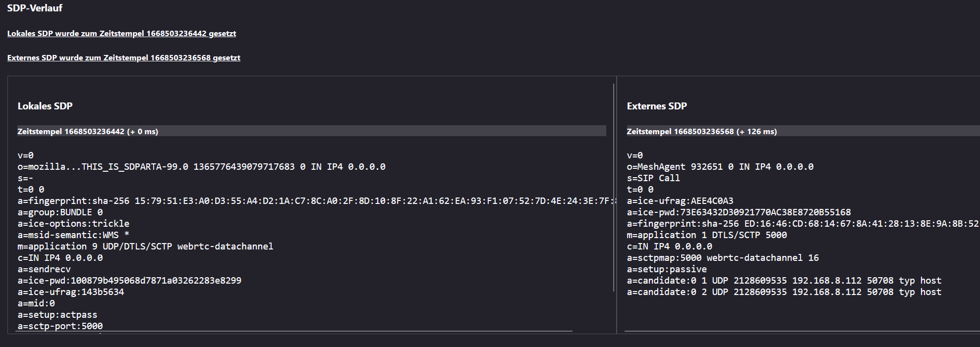The height and width of the screenshot is (347, 980).
Task: Click the Externes SDP panel heading
Action: pyautogui.click(x=657, y=106)
